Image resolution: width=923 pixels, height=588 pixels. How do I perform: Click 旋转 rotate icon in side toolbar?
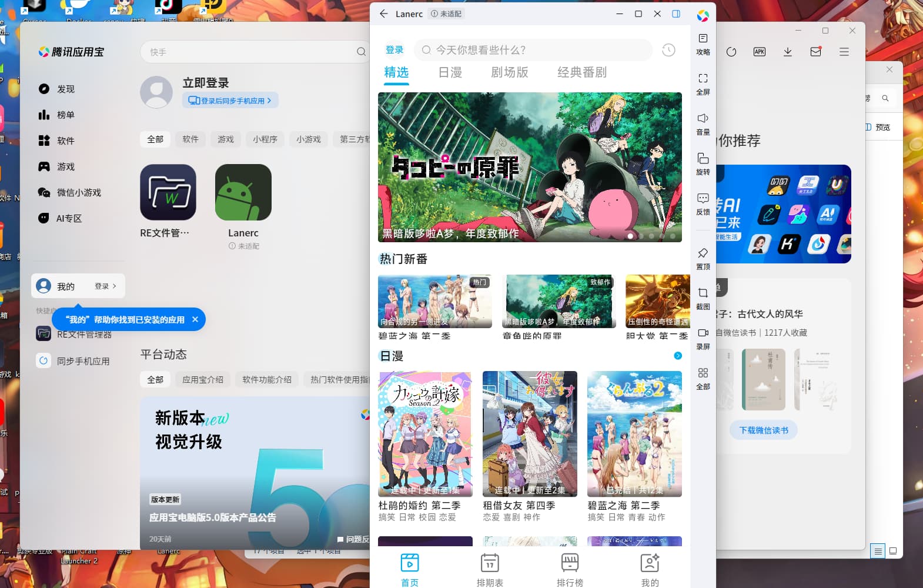click(x=703, y=164)
